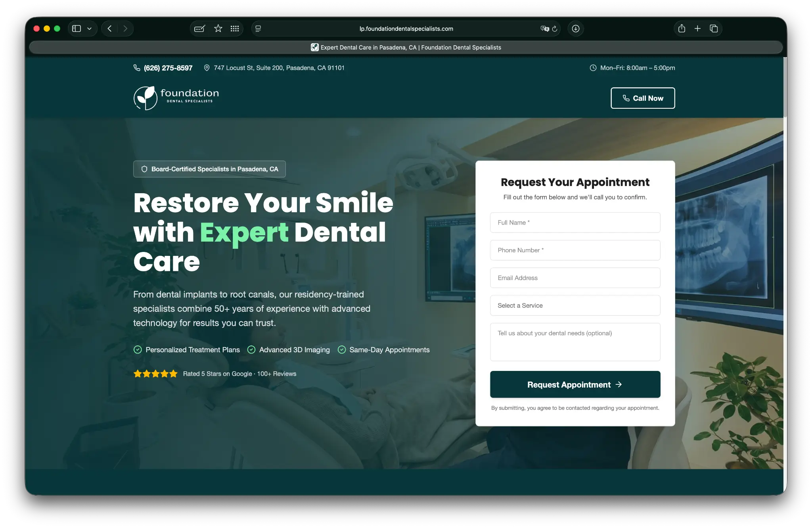Click the Share icon
812x528 pixels.
click(682, 28)
